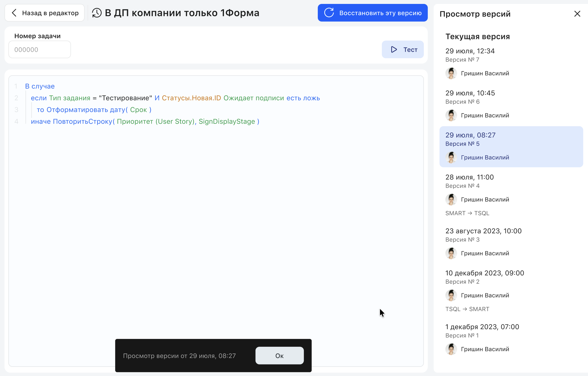
Task: Click the play icon on the Тест button
Action: pos(394,49)
